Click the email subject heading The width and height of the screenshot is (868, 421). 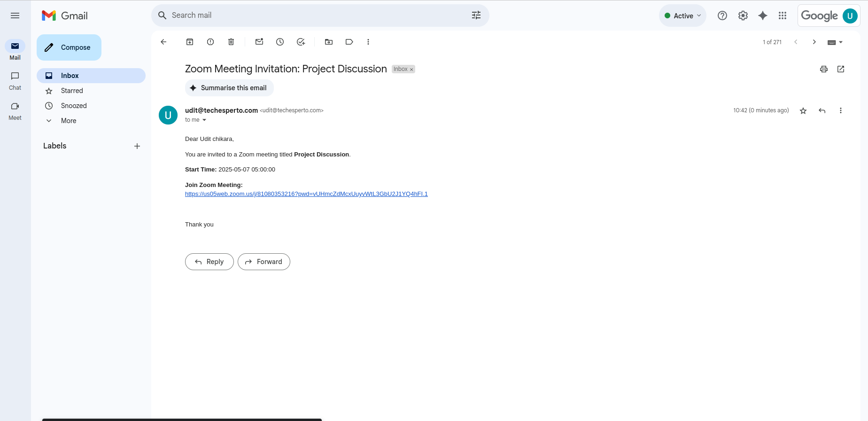pyautogui.click(x=286, y=69)
